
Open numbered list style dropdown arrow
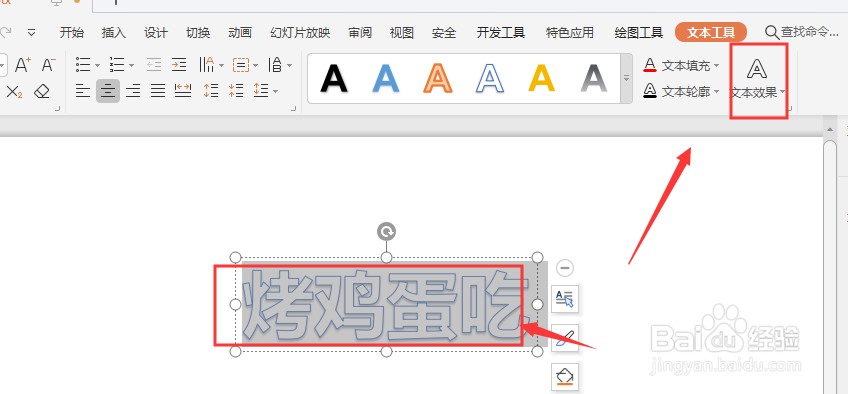coord(131,66)
